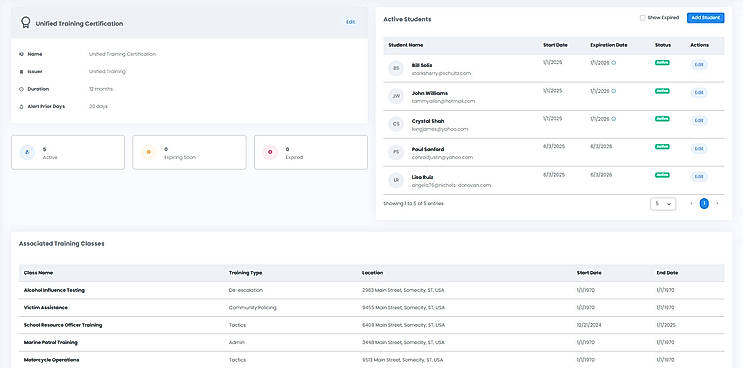Open the entries-per-page dropdown

pos(663,204)
